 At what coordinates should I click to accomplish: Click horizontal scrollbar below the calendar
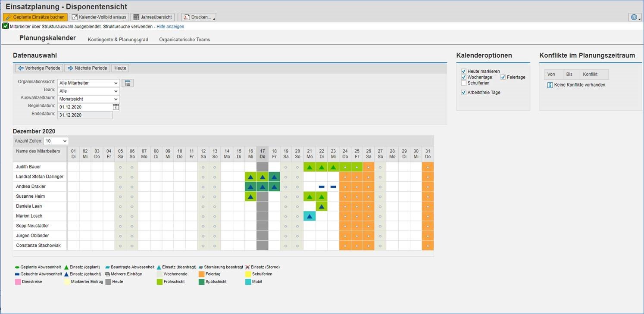pos(223,254)
